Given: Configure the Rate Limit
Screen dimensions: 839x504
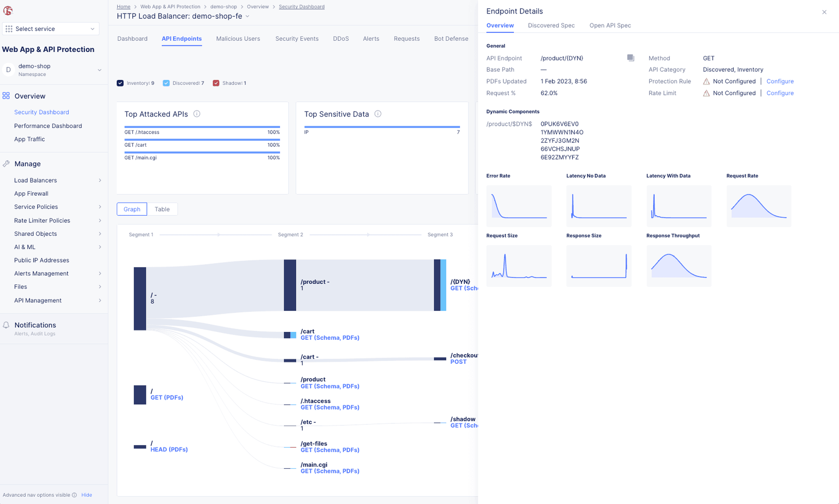Looking at the screenshot, I should pos(780,93).
